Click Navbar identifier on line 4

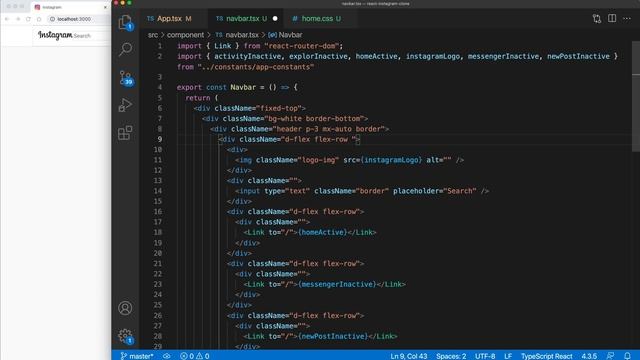pyautogui.click(x=243, y=87)
